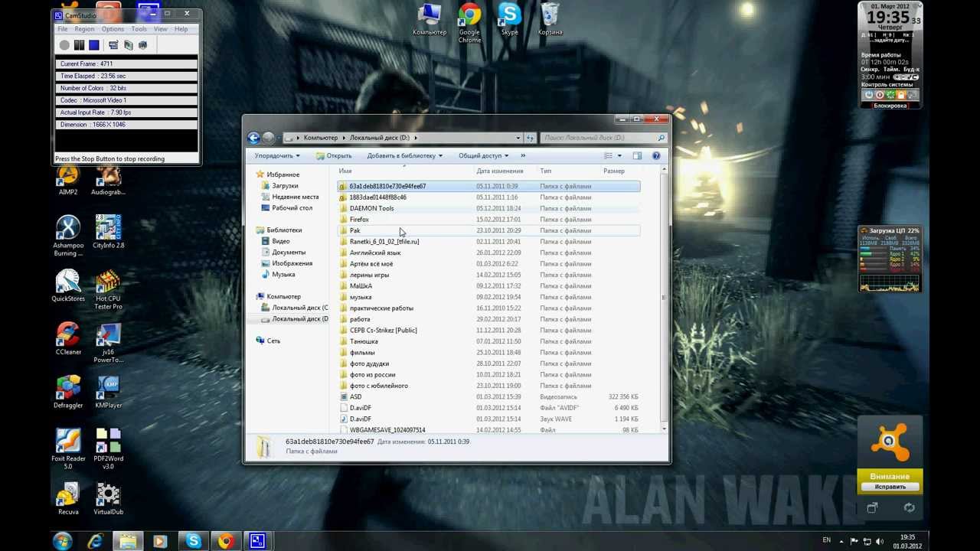980x551 pixels.
Task: Show more toolbar commands chevron
Action: tap(523, 156)
